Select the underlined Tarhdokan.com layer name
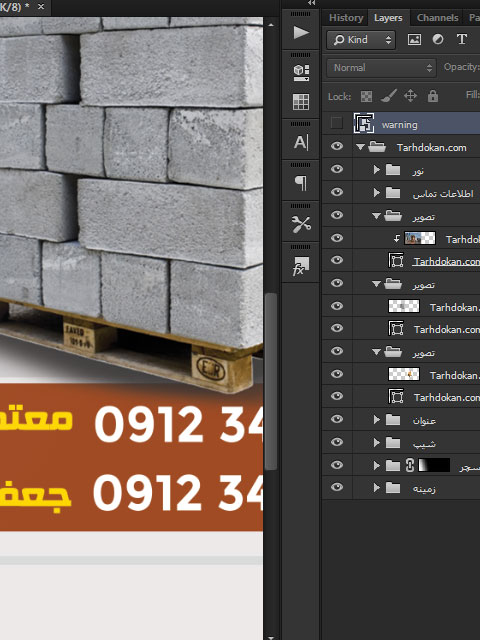This screenshot has width=480, height=640. 446,261
